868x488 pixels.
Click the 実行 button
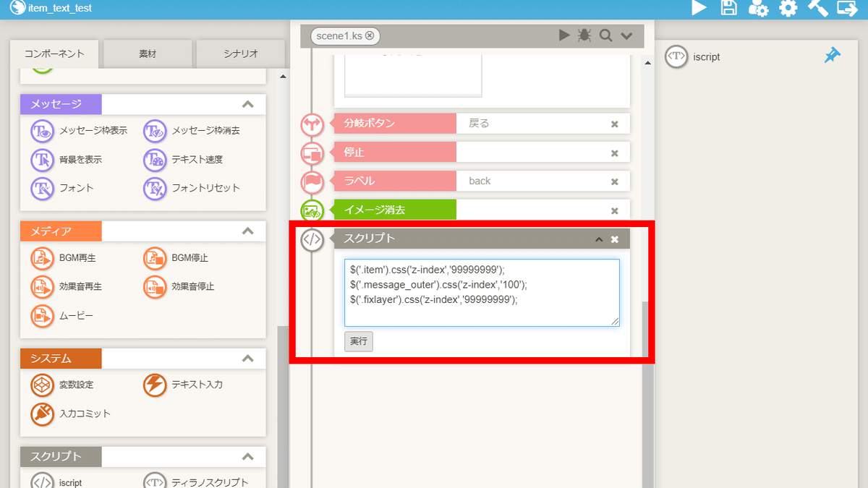[359, 341]
